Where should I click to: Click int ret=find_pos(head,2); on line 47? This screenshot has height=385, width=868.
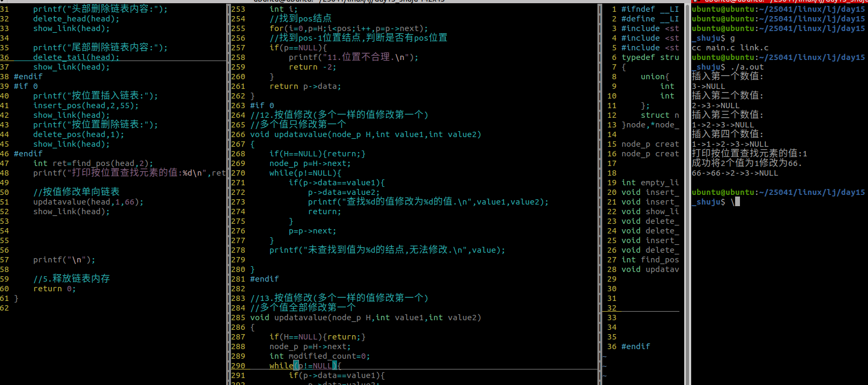(x=93, y=163)
